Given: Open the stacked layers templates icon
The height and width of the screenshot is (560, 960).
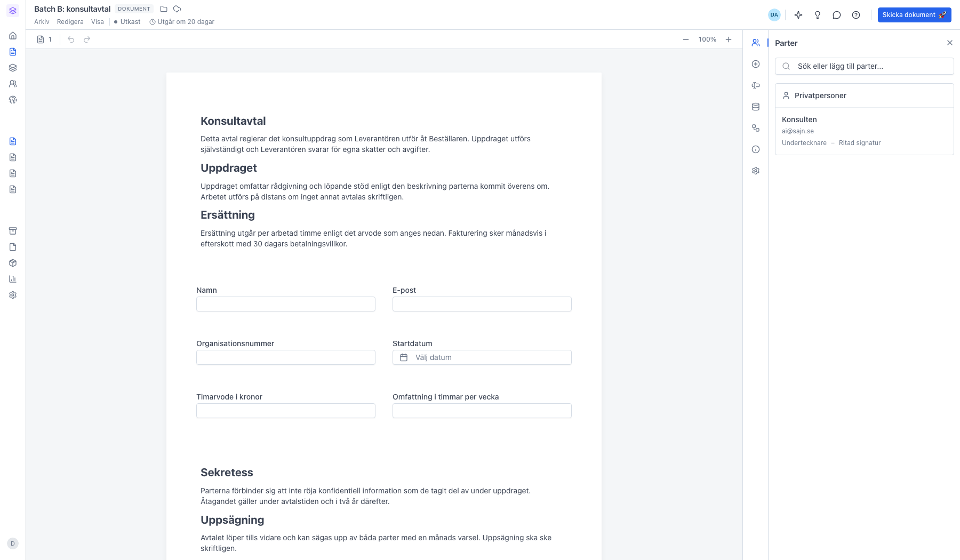Looking at the screenshot, I should click(x=13, y=68).
